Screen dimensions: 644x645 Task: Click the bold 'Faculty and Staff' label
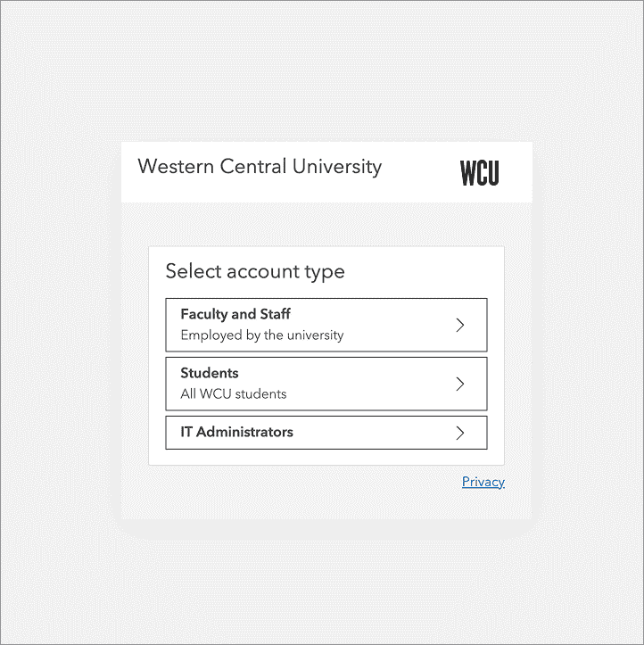tap(235, 314)
